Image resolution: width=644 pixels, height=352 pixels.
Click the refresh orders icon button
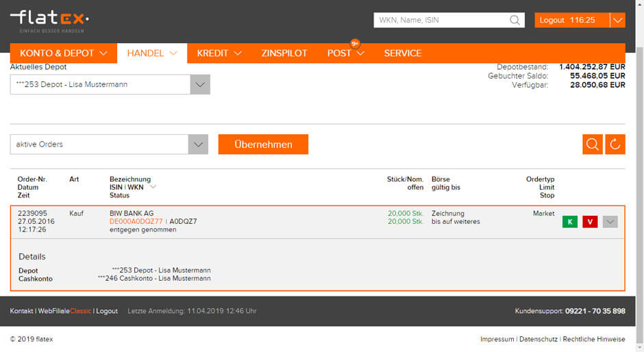615,144
